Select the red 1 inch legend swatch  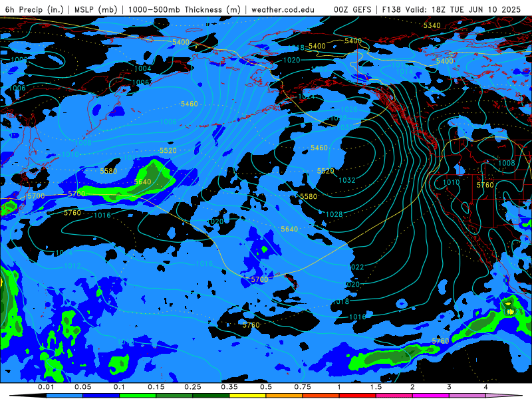358,396
